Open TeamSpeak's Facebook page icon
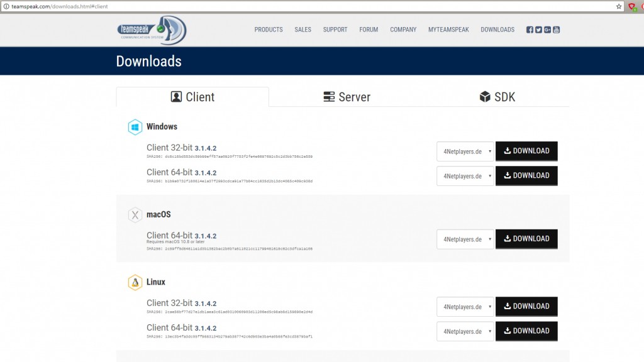The width and height of the screenshot is (644, 362). [x=530, y=30]
